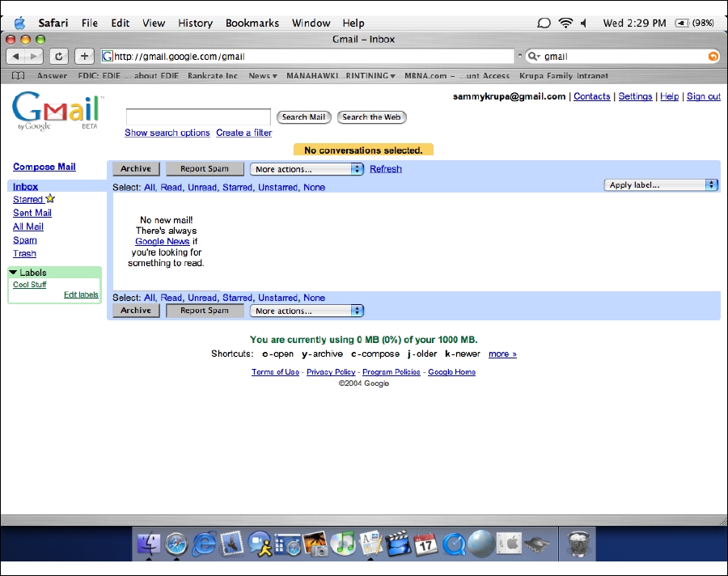Open the Bookmarks menu
Screen dimensions: 728x576
[252, 23]
